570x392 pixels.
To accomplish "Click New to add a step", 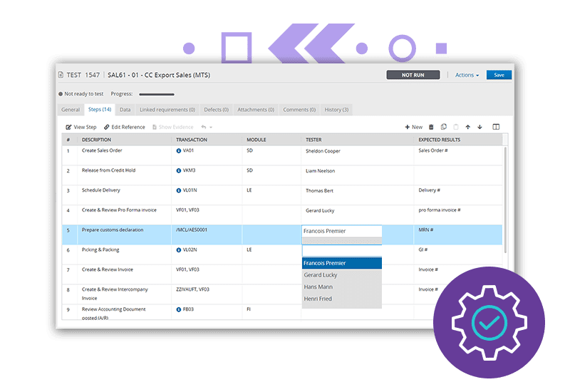I will coord(414,127).
